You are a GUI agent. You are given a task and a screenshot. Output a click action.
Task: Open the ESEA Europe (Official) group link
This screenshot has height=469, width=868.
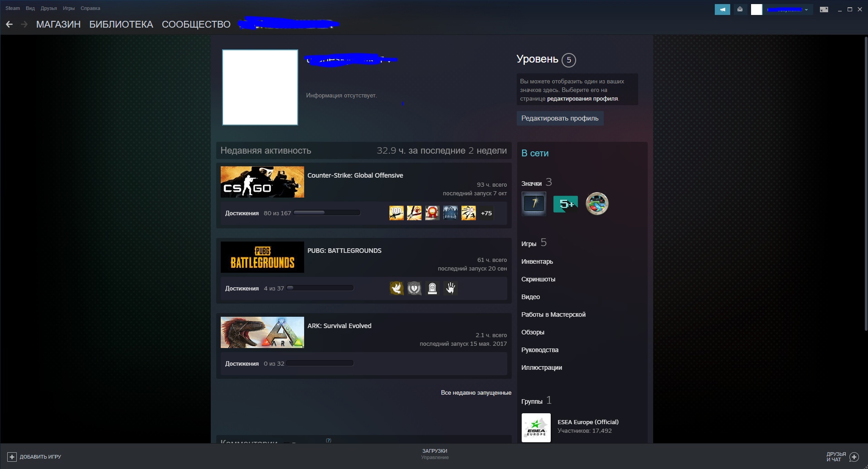pyautogui.click(x=588, y=422)
